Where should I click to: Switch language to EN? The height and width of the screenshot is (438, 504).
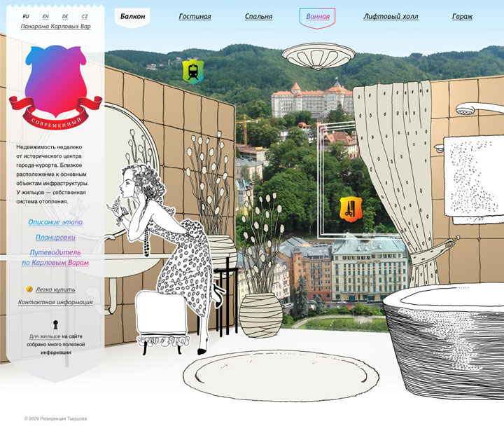[45, 16]
